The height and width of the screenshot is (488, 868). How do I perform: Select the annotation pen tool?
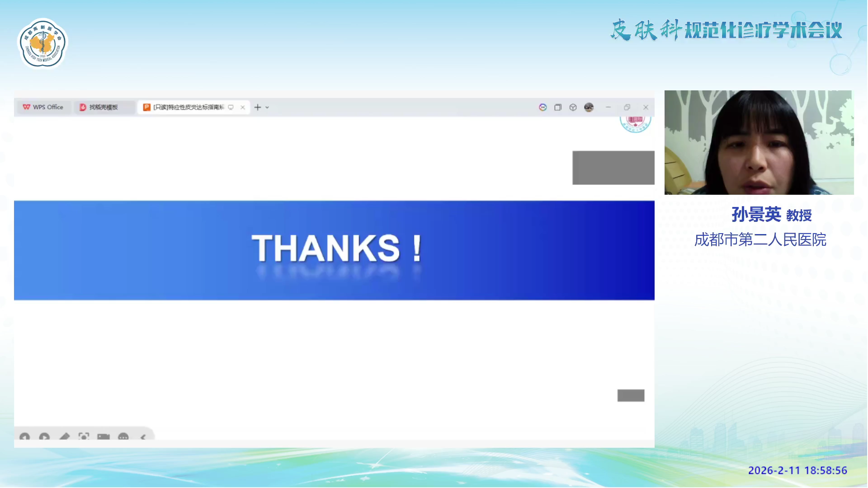(x=64, y=436)
